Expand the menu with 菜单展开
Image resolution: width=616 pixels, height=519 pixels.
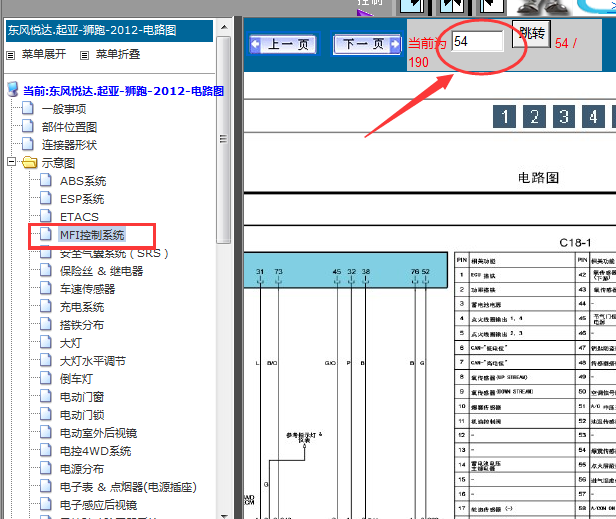[44, 54]
